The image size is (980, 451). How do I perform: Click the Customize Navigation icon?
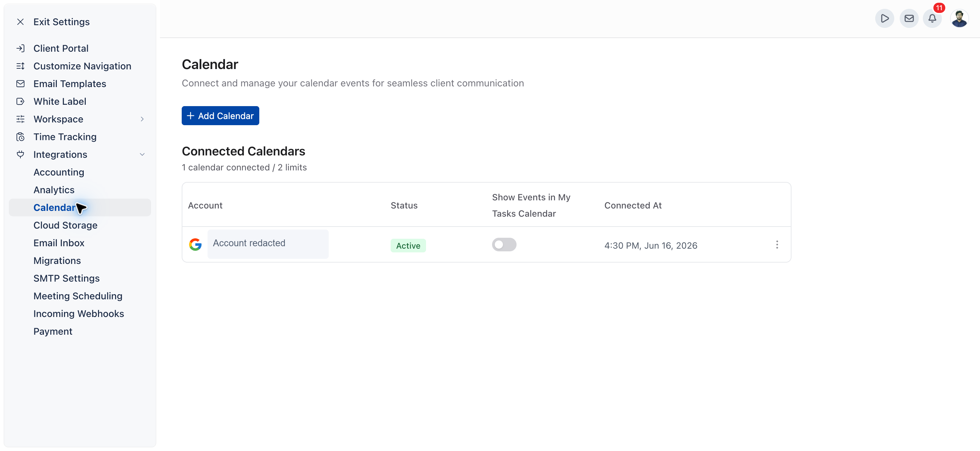pyautogui.click(x=20, y=66)
